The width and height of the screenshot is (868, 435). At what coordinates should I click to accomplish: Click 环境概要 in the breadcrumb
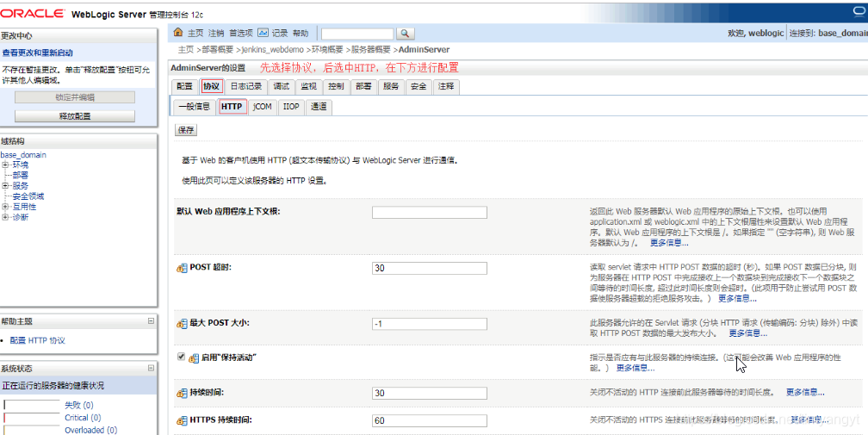pyautogui.click(x=328, y=50)
